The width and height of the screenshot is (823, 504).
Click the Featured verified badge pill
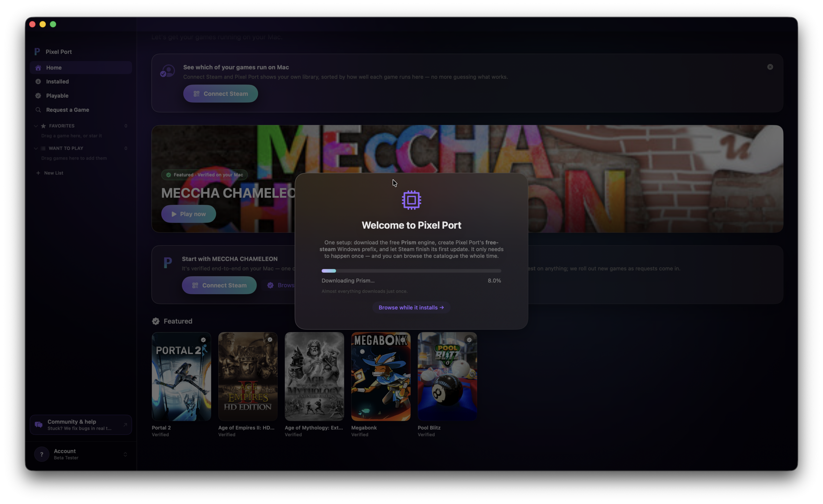(x=204, y=174)
